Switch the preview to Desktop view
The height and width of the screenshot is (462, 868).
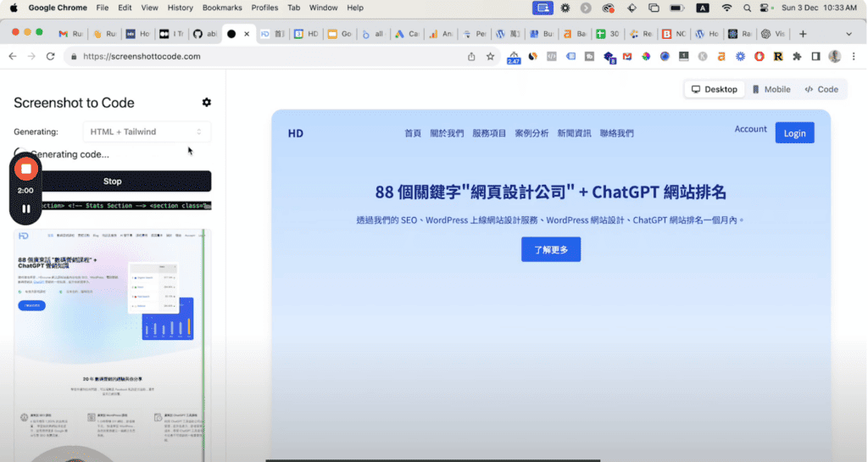coord(715,89)
